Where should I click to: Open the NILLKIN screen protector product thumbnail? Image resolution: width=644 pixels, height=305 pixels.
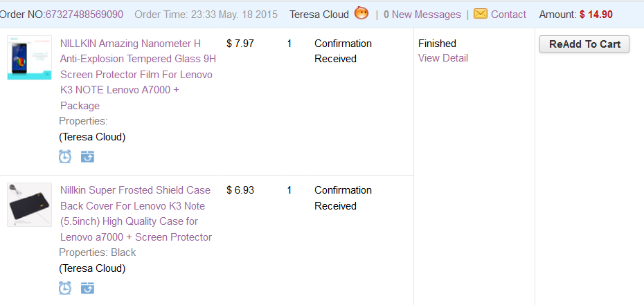click(x=30, y=58)
